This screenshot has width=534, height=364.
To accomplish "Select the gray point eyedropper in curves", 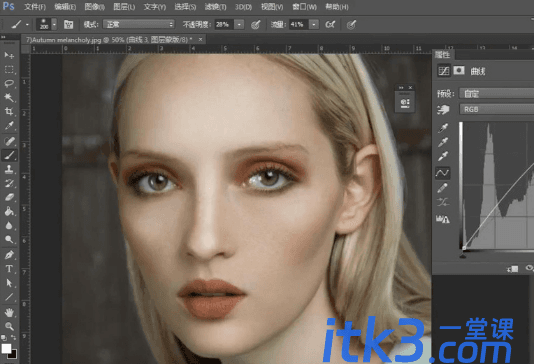I will (x=443, y=142).
